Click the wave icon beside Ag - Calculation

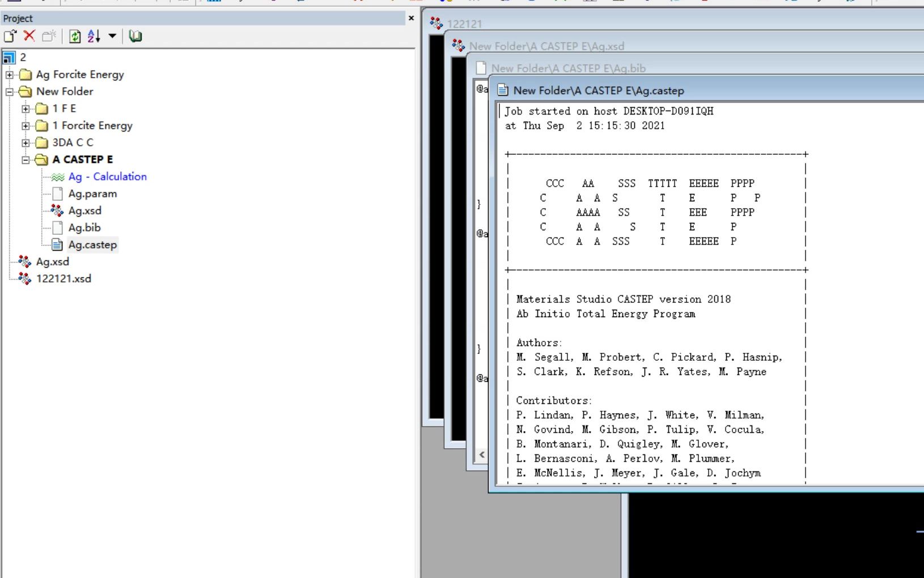pyautogui.click(x=57, y=177)
